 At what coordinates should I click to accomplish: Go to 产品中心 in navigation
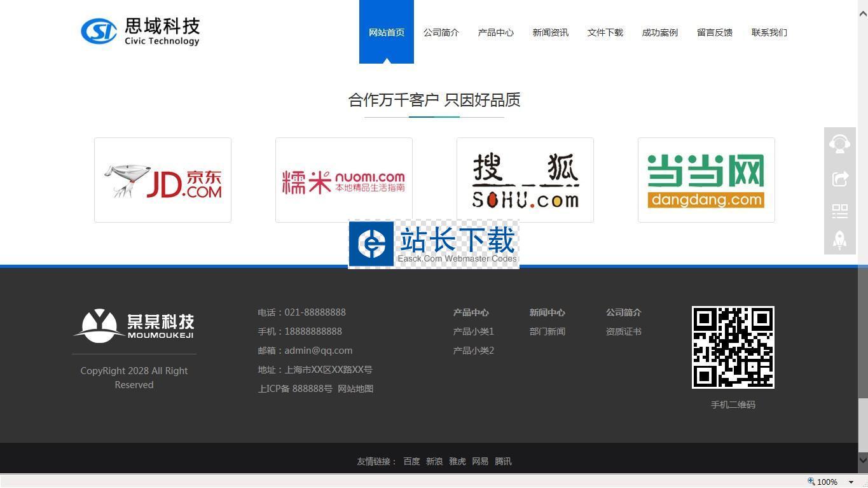[496, 32]
